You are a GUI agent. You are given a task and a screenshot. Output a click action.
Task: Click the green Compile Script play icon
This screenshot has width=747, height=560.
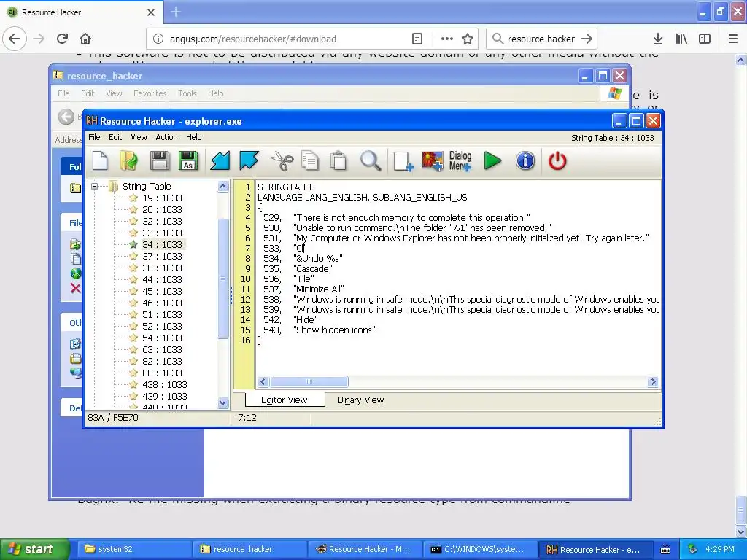(492, 161)
